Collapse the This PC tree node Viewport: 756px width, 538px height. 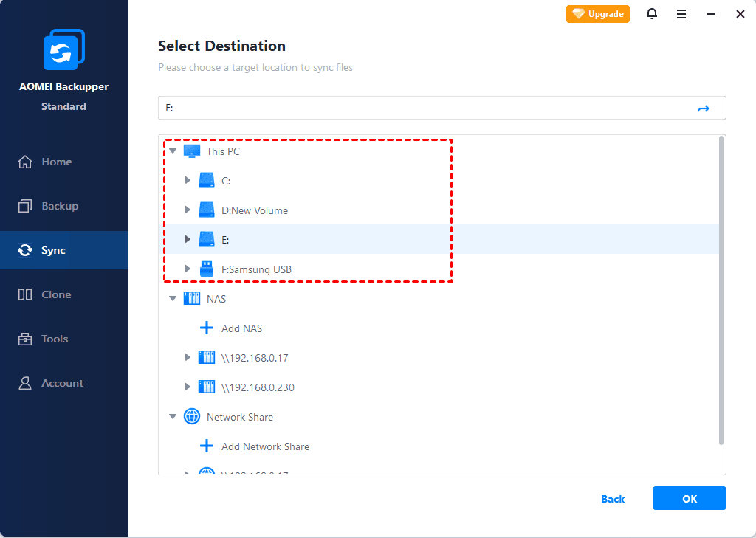[173, 151]
